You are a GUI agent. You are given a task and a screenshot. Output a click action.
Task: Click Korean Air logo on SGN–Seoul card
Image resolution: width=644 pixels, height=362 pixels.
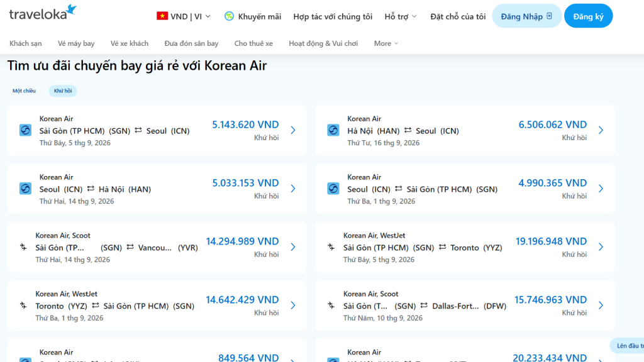coord(25,130)
